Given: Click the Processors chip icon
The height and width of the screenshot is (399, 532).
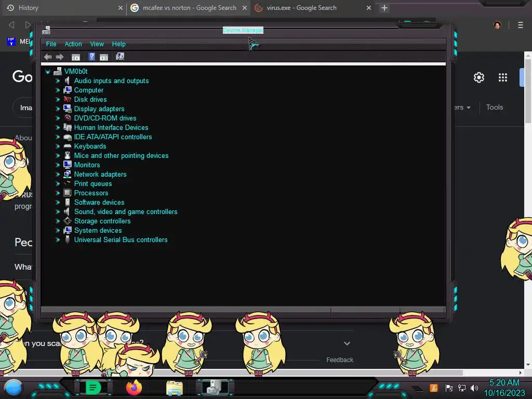Looking at the screenshot, I should click(x=67, y=193).
